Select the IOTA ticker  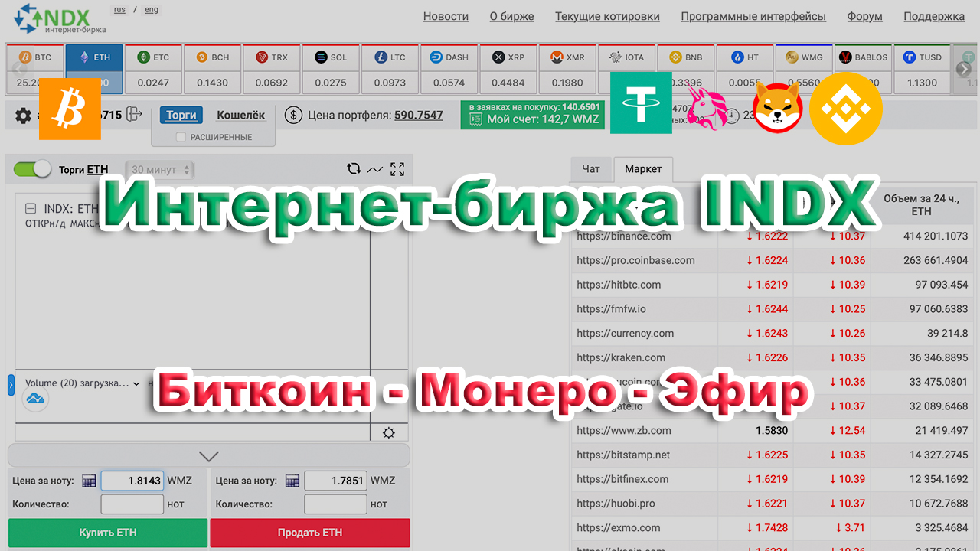(627, 69)
